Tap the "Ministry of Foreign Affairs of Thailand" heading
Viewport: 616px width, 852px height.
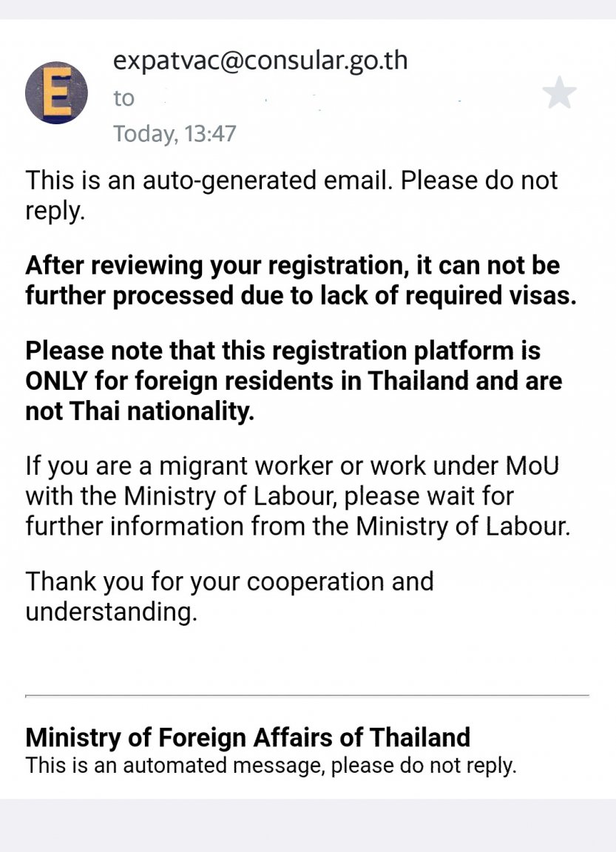[x=248, y=737]
